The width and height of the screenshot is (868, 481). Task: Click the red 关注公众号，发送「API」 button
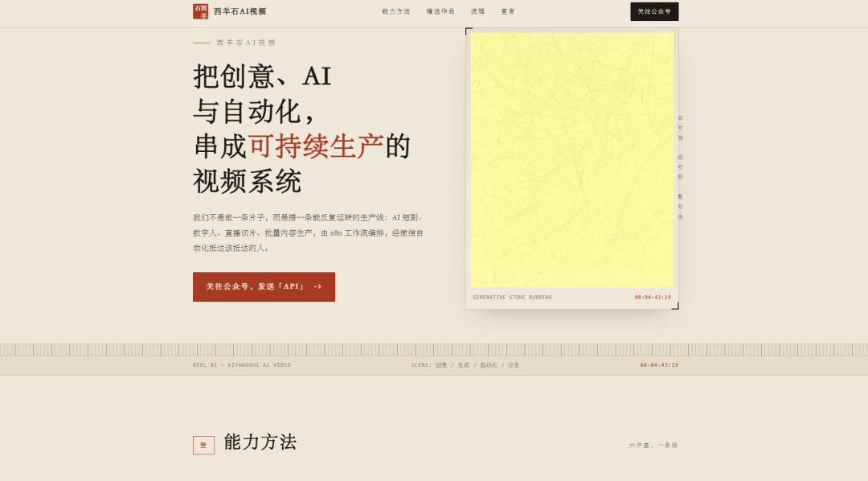click(264, 286)
